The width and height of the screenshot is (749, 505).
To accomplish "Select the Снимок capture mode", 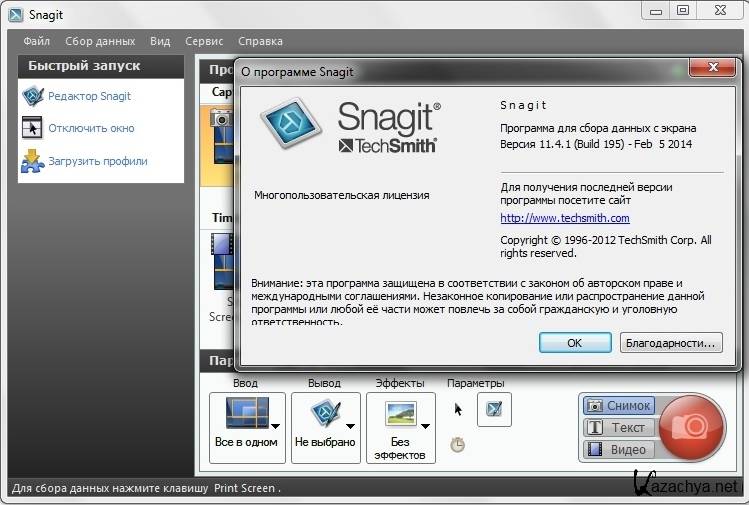I will pos(618,406).
